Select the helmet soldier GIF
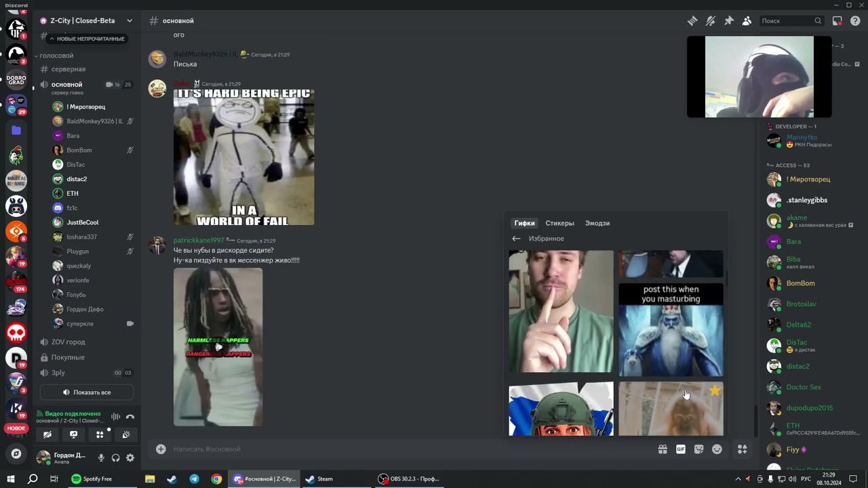868x488 pixels. [561, 409]
